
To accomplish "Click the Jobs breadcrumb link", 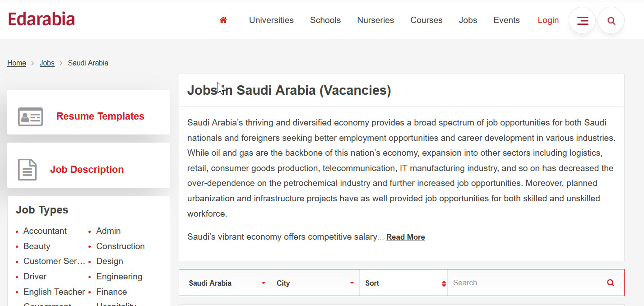I will pyautogui.click(x=47, y=63).
